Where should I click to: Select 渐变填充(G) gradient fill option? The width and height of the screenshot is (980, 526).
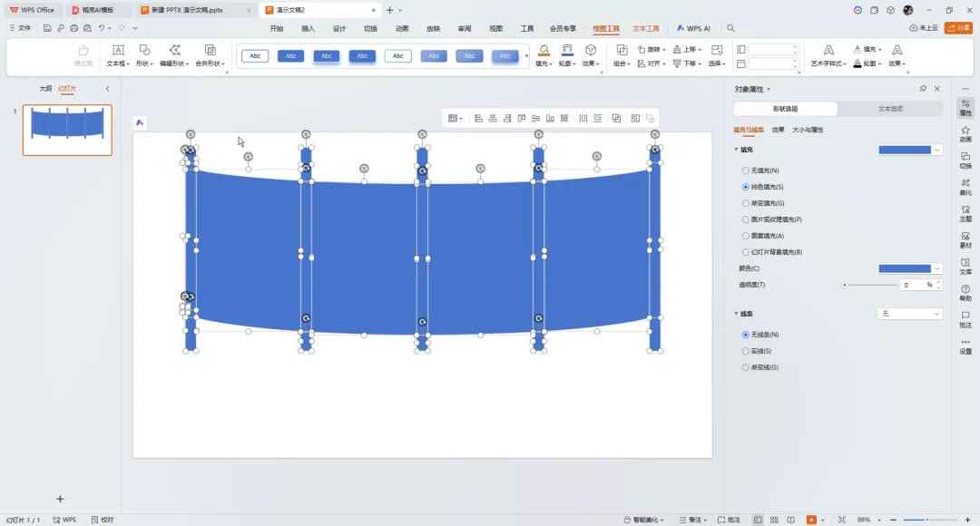coord(762,203)
